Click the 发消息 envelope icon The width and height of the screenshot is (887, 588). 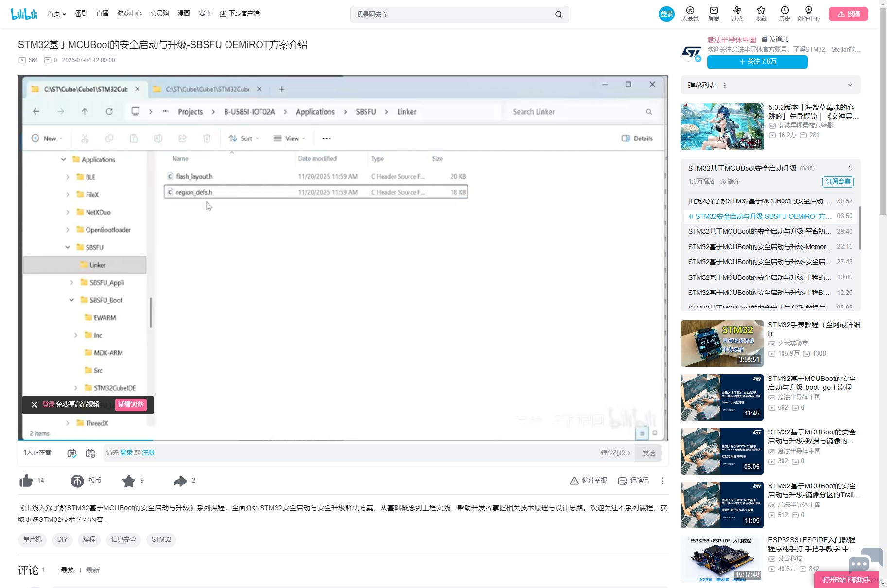pyautogui.click(x=765, y=39)
